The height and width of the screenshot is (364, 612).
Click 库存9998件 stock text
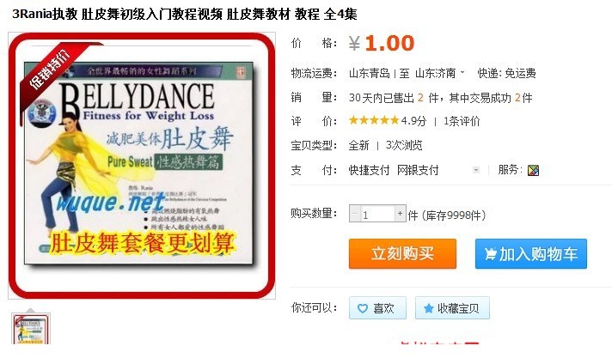pyautogui.click(x=453, y=215)
